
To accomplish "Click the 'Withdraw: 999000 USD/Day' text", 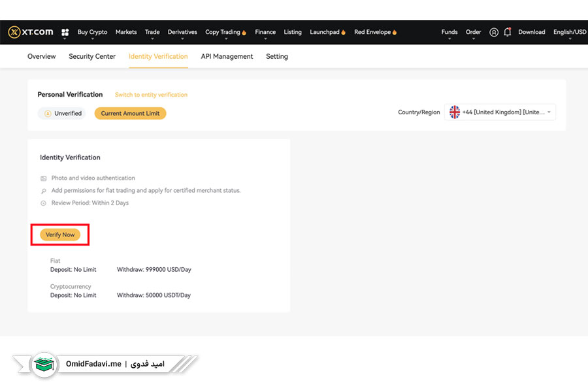I will click(x=154, y=270).
